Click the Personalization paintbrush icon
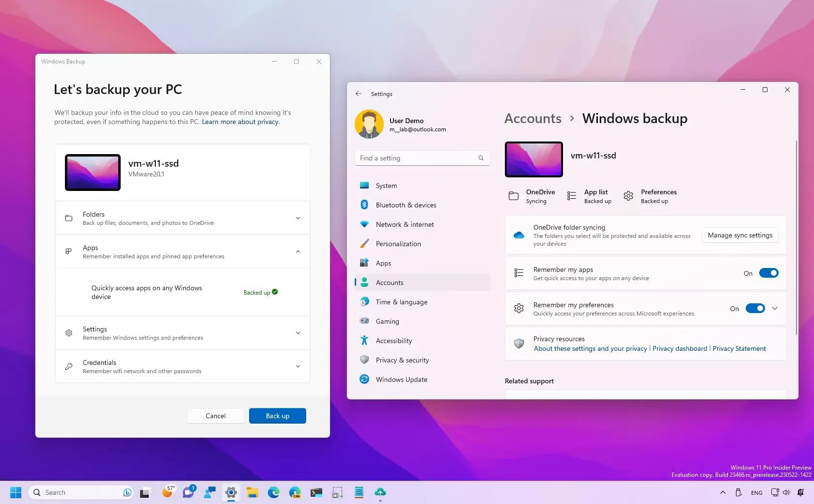814x504 pixels. (364, 244)
